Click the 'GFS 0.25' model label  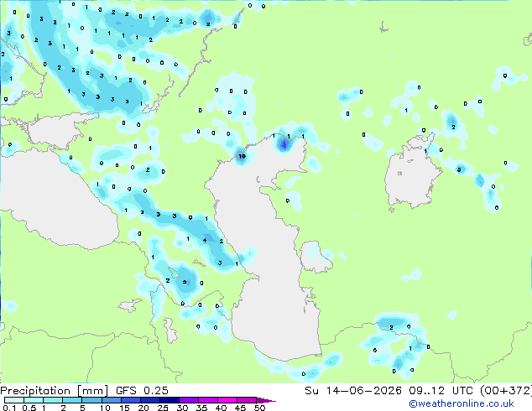pos(142,391)
